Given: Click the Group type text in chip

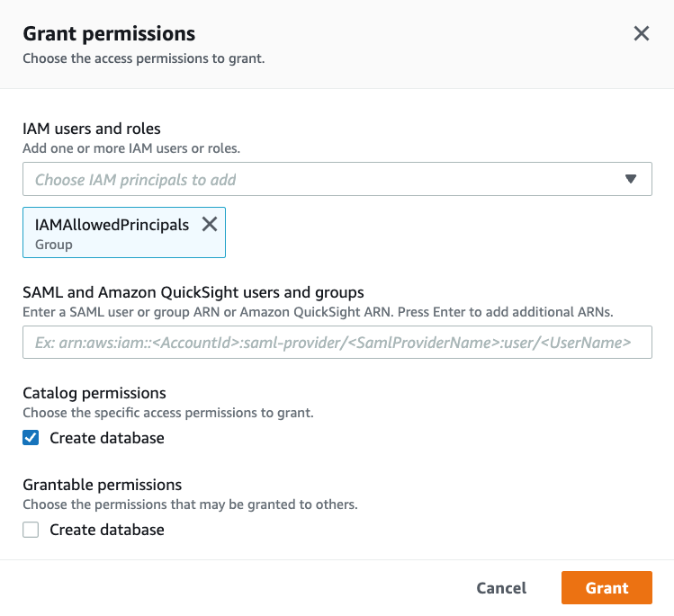Looking at the screenshot, I should (x=54, y=244).
